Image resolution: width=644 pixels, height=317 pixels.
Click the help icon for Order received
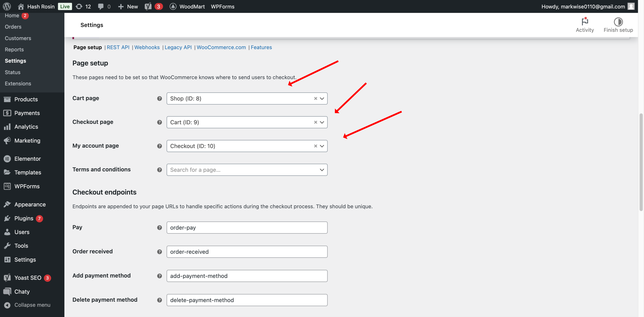159,252
